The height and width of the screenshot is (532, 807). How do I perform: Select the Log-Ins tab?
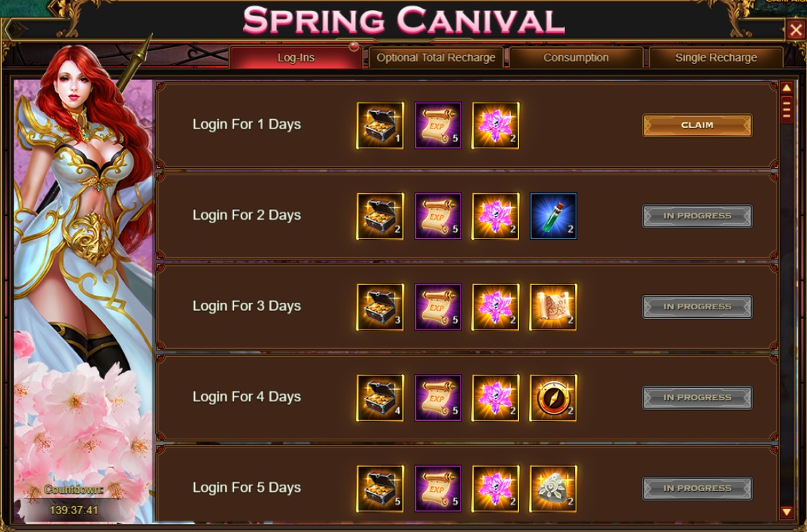pos(296,57)
